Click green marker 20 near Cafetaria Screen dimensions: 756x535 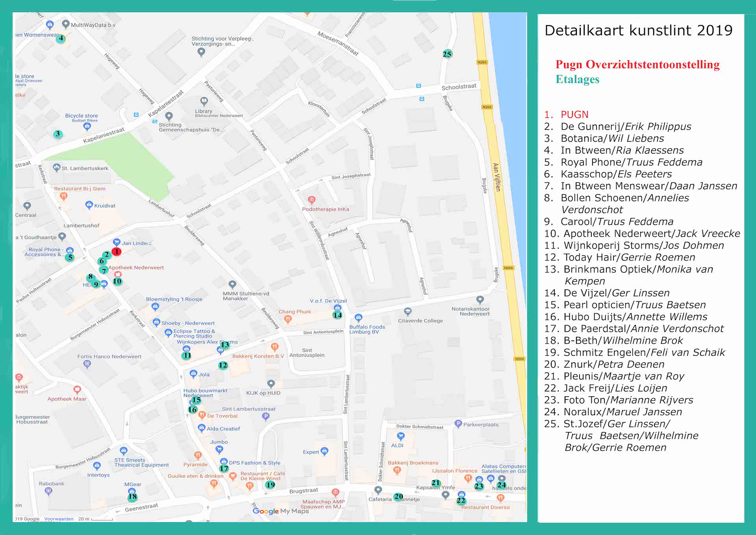pyautogui.click(x=398, y=497)
